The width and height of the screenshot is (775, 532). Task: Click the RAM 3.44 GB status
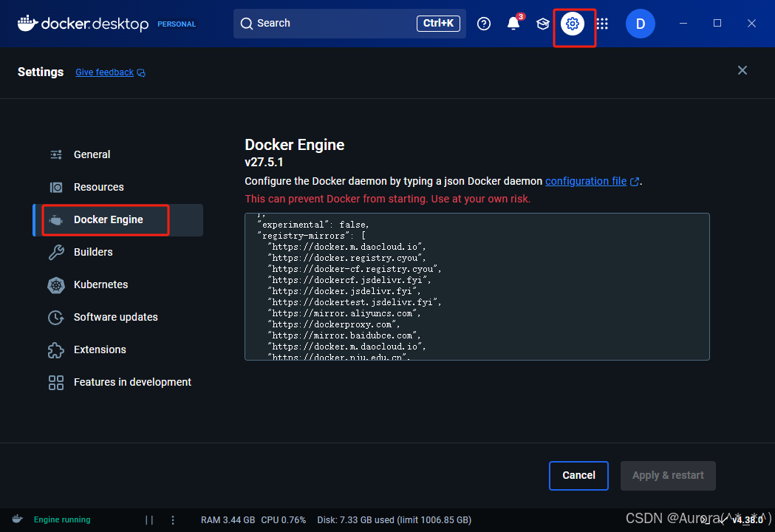point(228,519)
